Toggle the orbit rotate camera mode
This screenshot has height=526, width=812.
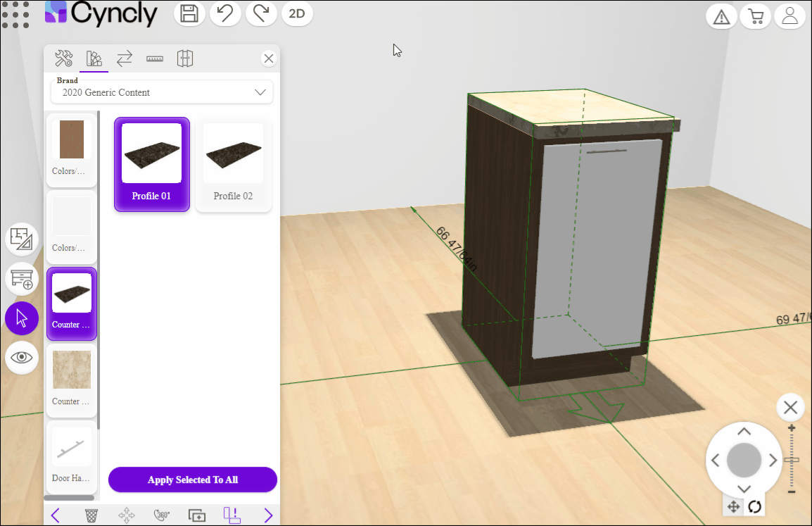(x=755, y=506)
